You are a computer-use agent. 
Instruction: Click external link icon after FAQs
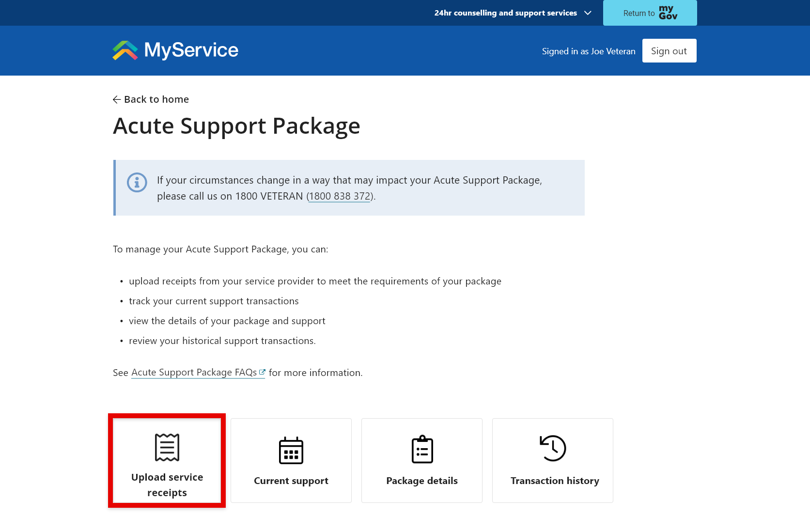(x=262, y=372)
